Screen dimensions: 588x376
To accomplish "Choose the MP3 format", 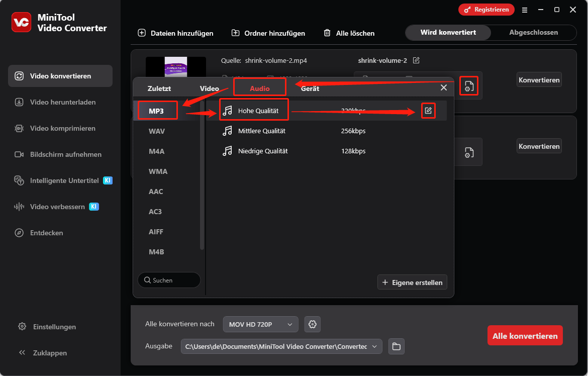I will [156, 111].
